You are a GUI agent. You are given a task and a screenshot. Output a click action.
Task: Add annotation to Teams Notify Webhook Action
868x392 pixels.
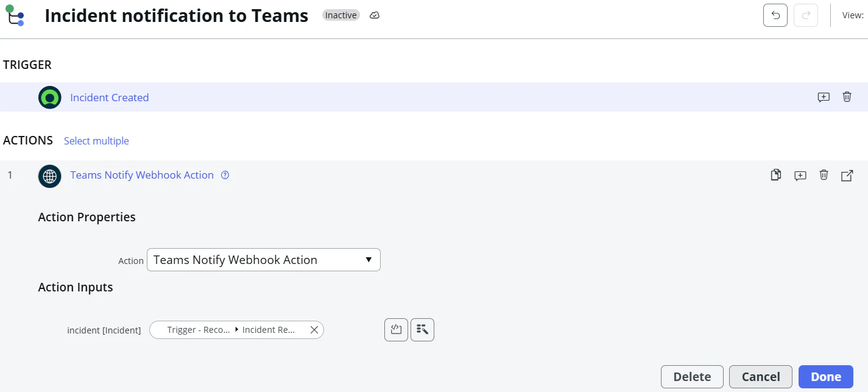(800, 176)
